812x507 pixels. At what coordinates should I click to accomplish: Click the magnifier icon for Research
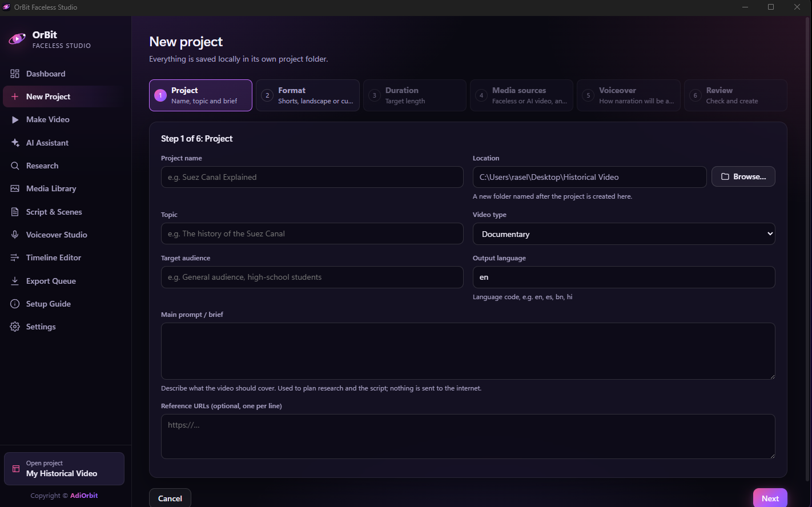pos(15,166)
